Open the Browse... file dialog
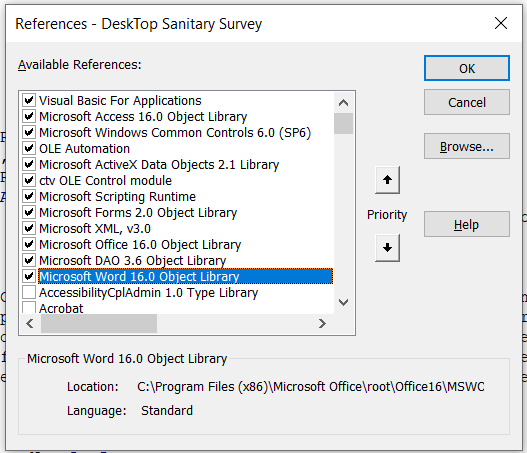This screenshot has width=527, height=453. click(x=467, y=146)
